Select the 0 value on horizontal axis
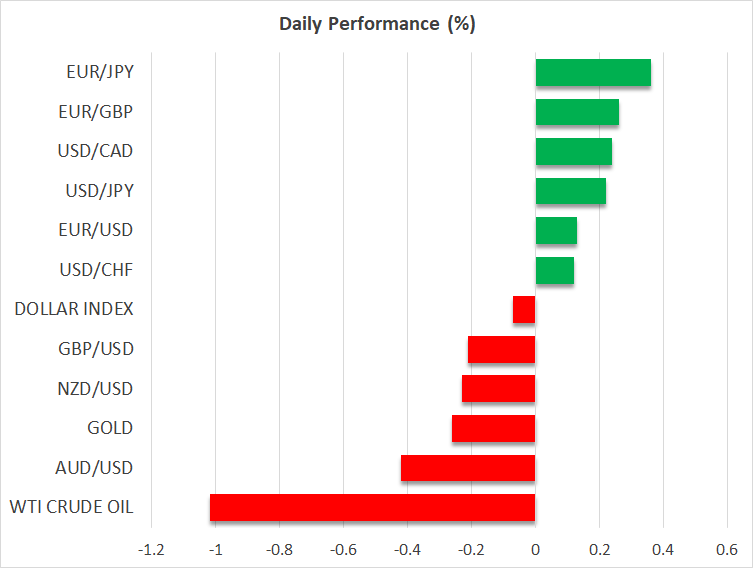Screen dimensions: 753x568 click(535, 550)
